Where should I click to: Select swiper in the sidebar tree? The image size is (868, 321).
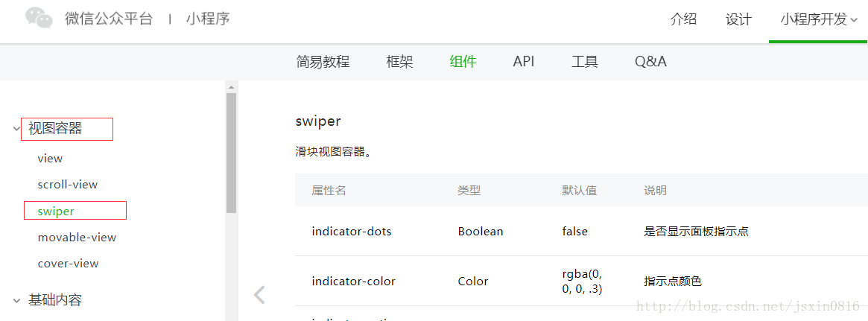56,212
